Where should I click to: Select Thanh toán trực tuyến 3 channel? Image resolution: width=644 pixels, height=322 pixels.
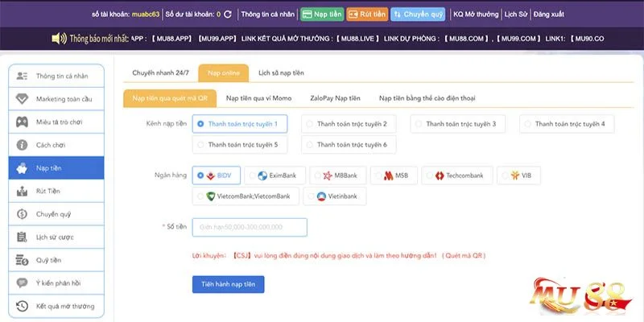(x=458, y=124)
